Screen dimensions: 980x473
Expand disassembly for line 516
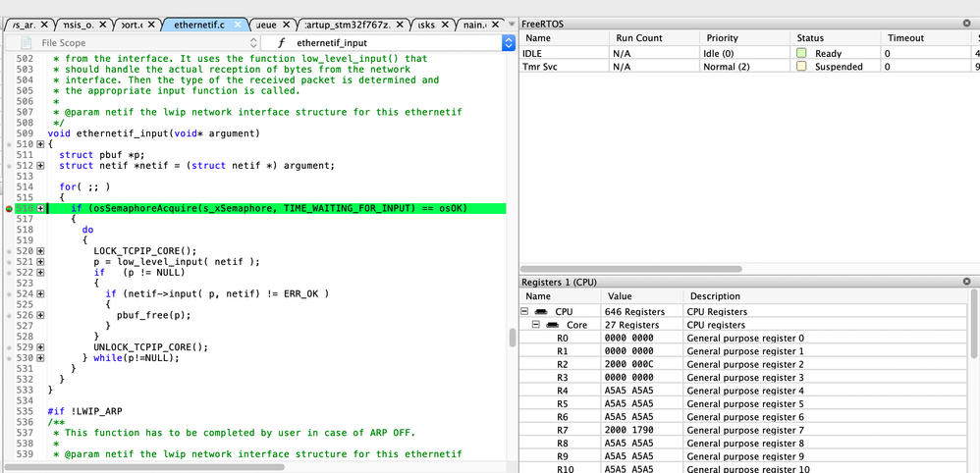click(x=40, y=208)
